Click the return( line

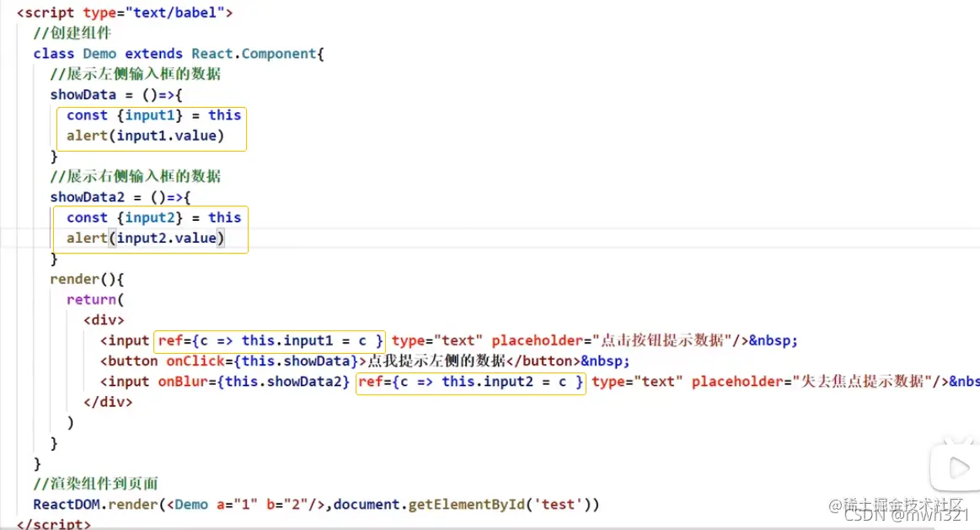[95, 299]
